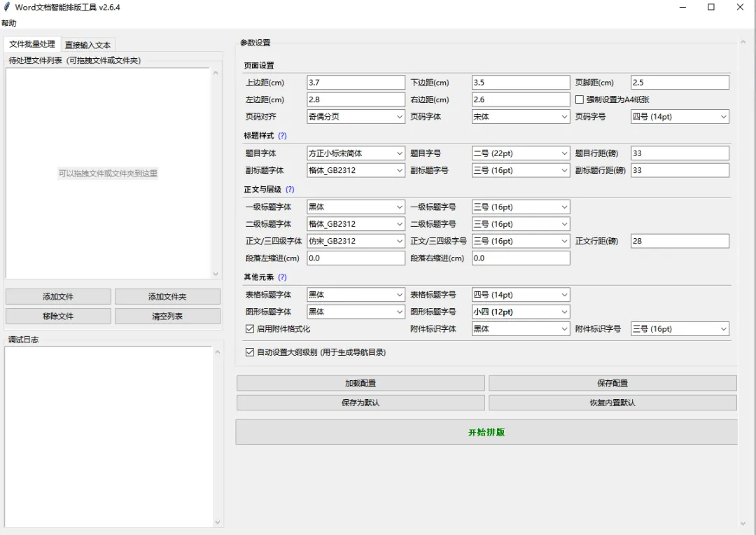Click the help (?) icon beside 正文与层级
Viewport: 756px width, 535px height.
(x=290, y=190)
